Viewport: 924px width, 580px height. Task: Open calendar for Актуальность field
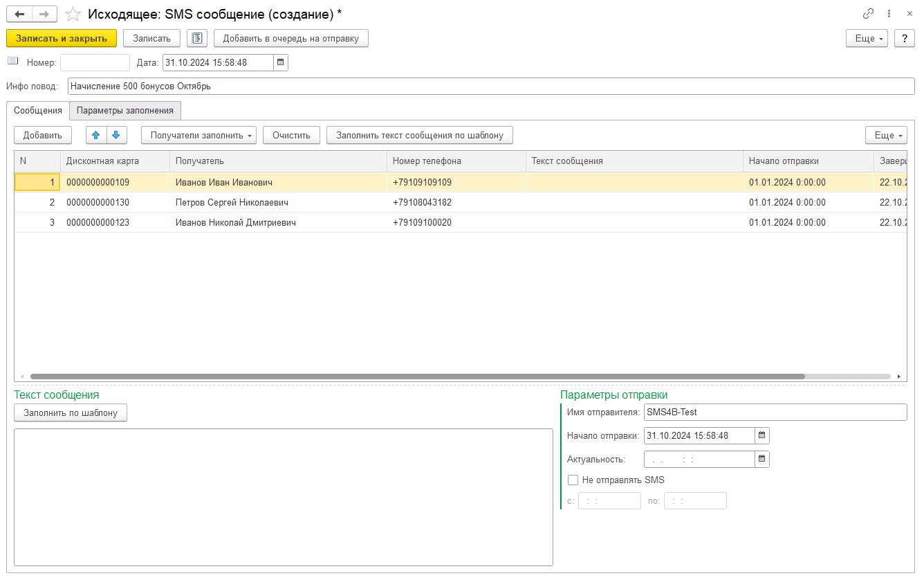click(x=761, y=459)
